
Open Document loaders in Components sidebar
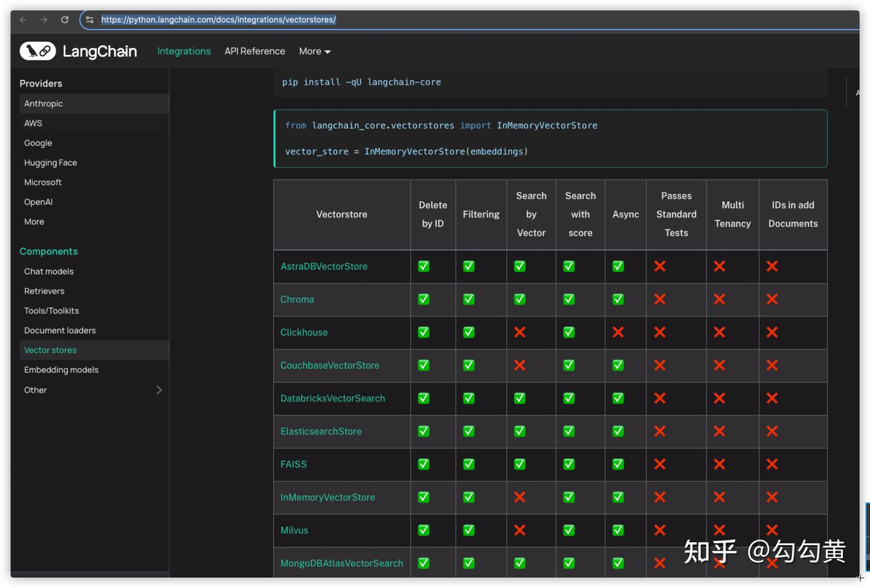60,330
